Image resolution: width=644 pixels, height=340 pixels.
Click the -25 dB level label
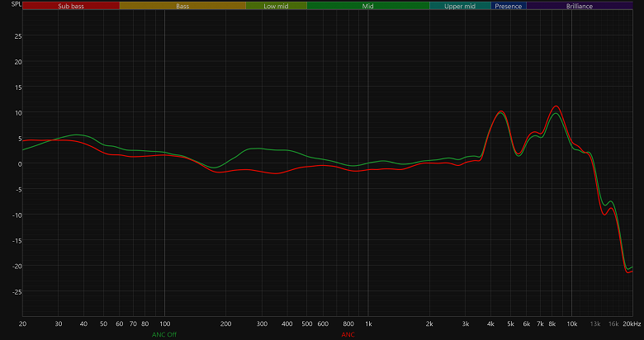click(17, 292)
